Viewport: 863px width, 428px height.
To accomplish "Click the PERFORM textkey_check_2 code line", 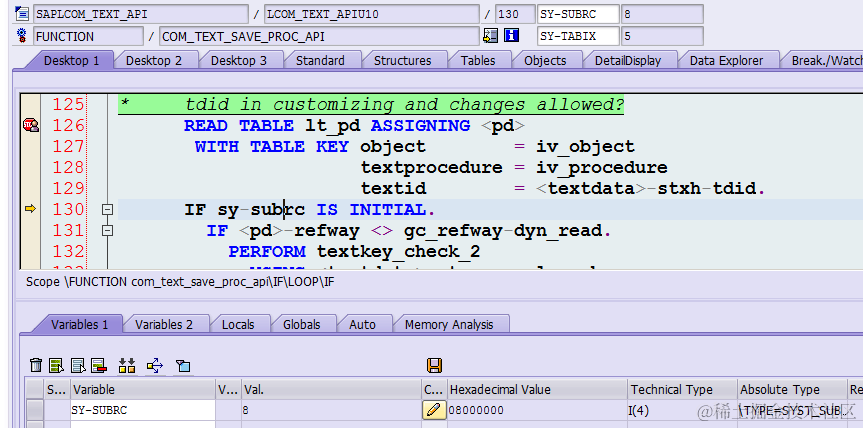I will coord(354,251).
